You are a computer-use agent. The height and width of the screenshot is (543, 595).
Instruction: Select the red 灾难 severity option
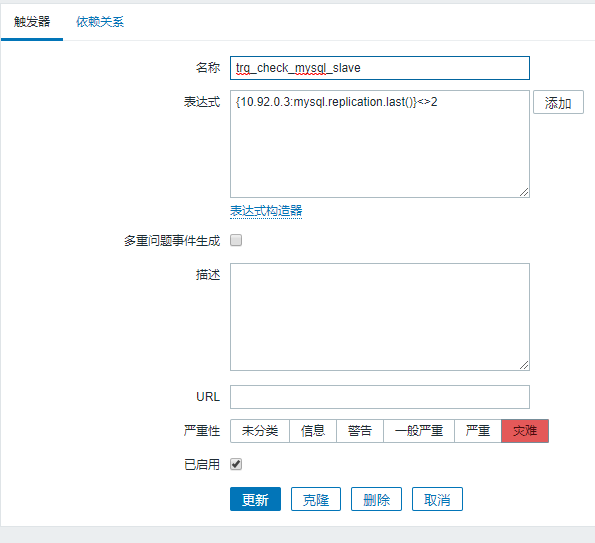click(525, 431)
